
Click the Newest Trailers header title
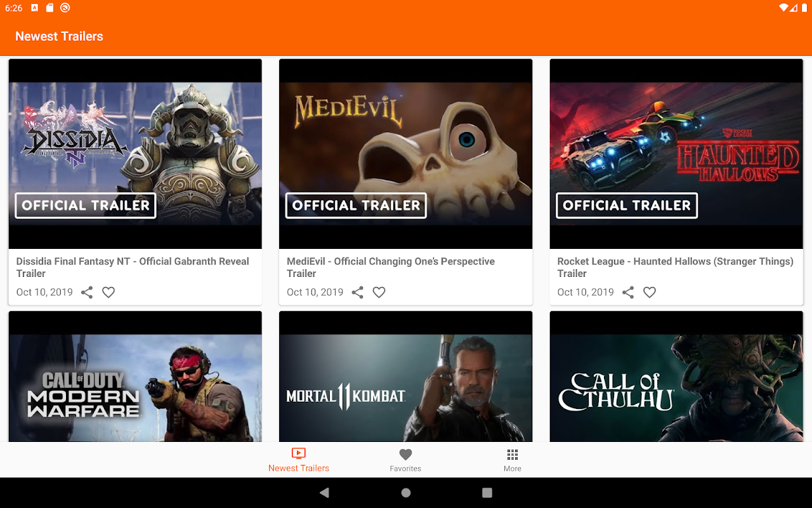59,36
